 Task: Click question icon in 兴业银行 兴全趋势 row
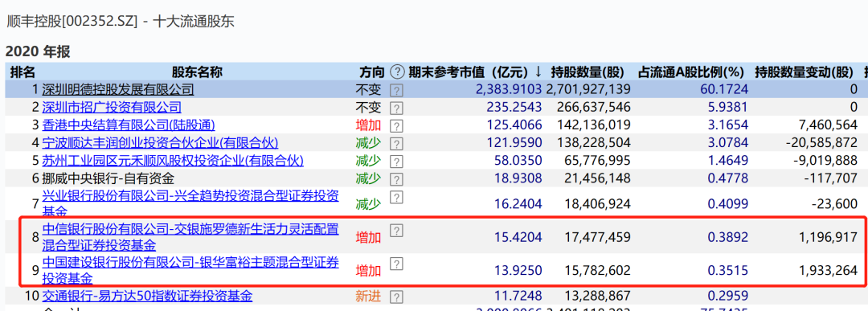396,197
